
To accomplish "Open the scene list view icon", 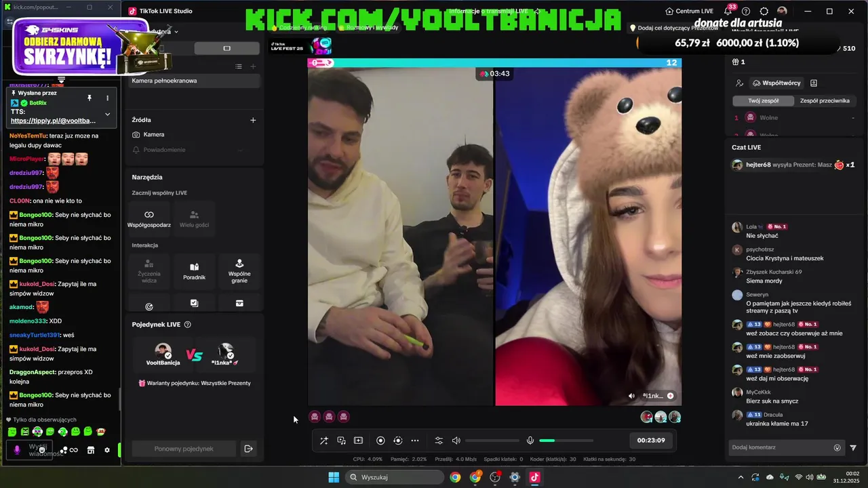I will (x=239, y=66).
